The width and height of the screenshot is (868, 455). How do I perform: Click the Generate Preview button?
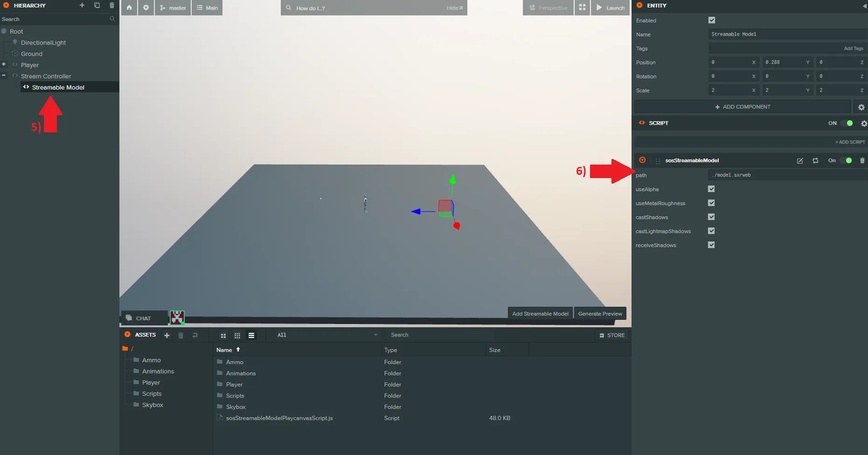pyautogui.click(x=600, y=314)
